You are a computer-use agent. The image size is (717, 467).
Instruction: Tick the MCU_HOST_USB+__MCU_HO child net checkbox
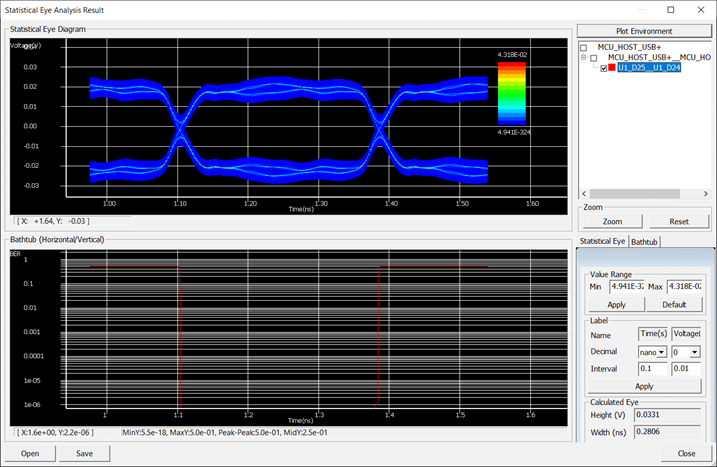click(x=593, y=58)
